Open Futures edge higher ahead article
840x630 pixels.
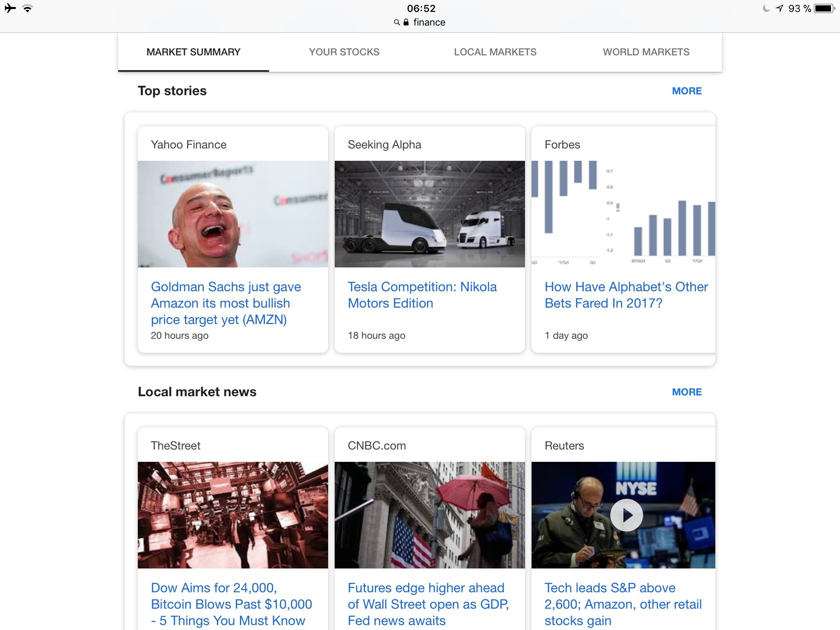428,604
